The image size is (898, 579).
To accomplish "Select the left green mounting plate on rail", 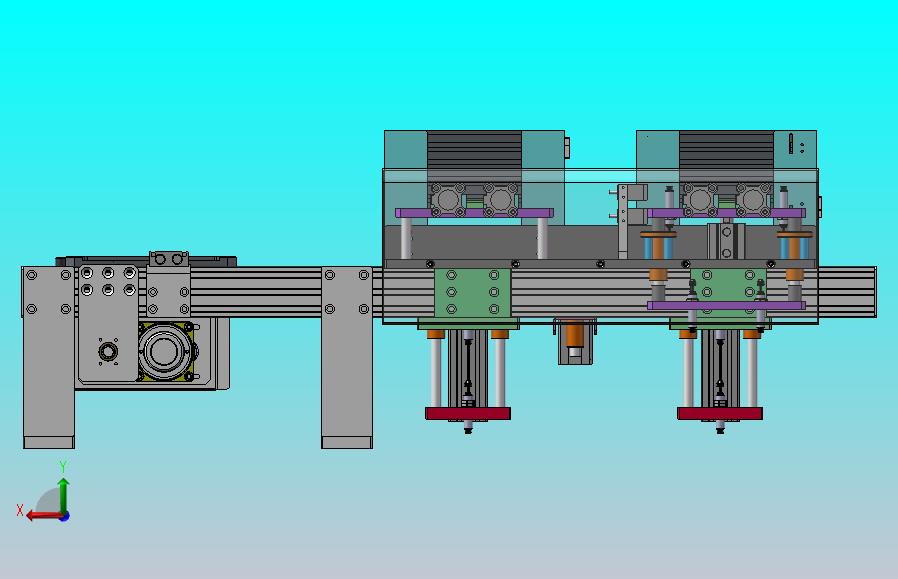I will tap(472, 293).
